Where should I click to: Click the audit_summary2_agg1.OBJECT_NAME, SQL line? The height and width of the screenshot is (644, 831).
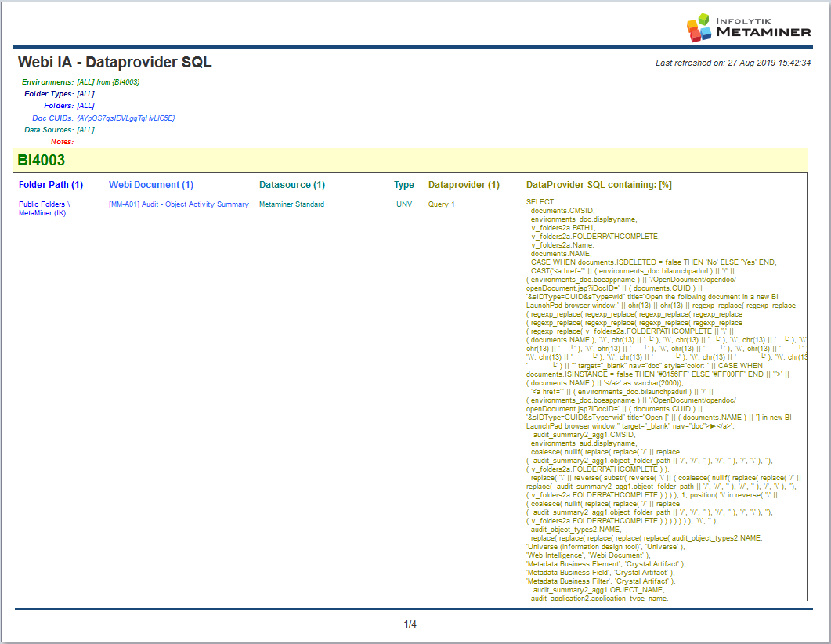[x=599, y=590]
